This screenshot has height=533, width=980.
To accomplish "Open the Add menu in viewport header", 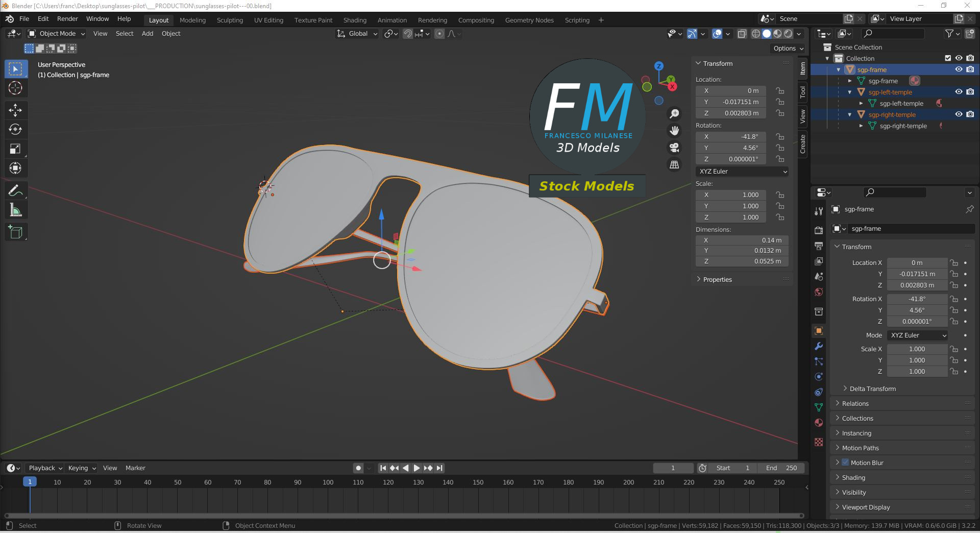I will click(x=148, y=34).
